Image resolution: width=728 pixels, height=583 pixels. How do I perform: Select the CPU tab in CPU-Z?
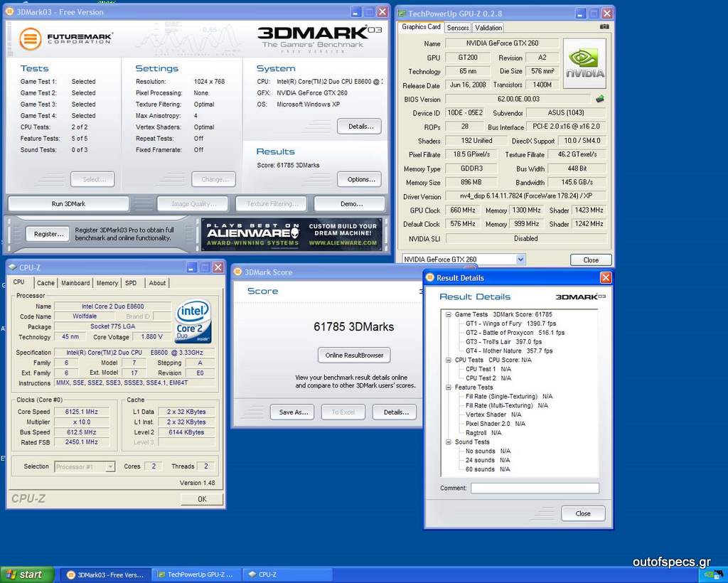click(19, 282)
